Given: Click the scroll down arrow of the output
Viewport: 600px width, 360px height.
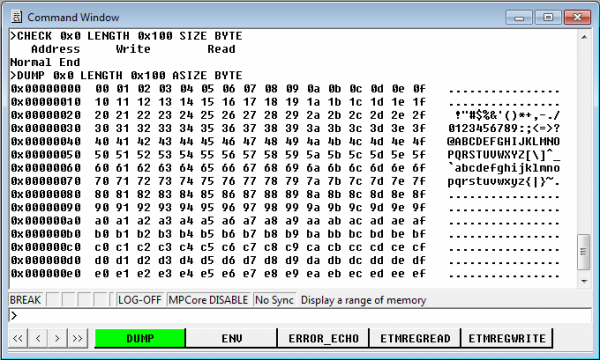Looking at the screenshot, I should (584, 281).
